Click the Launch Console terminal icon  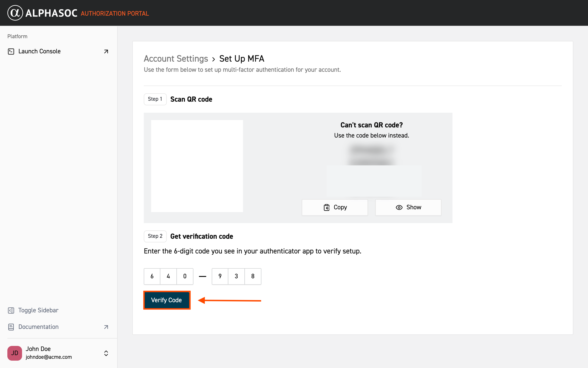pos(11,51)
